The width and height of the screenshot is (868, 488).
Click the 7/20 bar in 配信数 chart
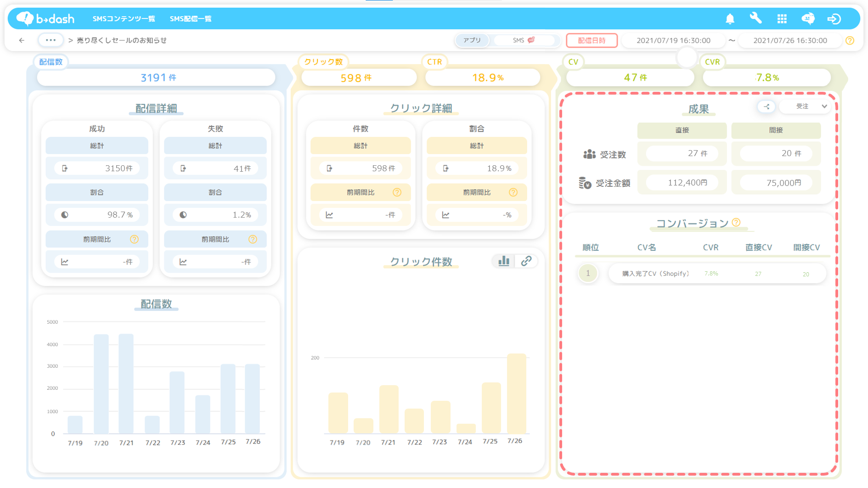[101, 384]
